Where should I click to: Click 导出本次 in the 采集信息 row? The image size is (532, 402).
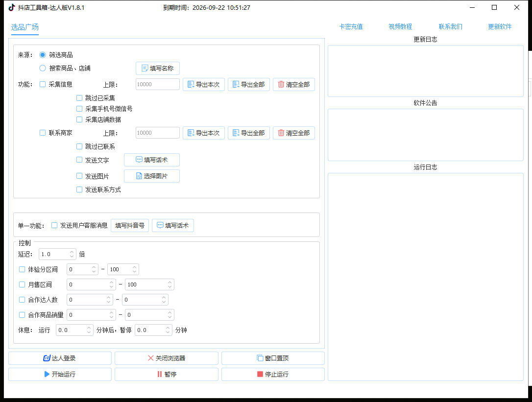click(x=204, y=85)
